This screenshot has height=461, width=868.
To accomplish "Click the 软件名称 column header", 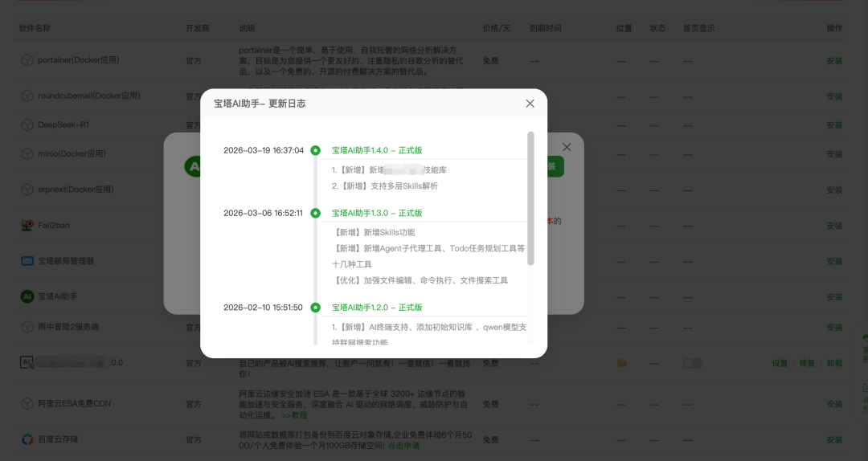I will pos(35,28).
